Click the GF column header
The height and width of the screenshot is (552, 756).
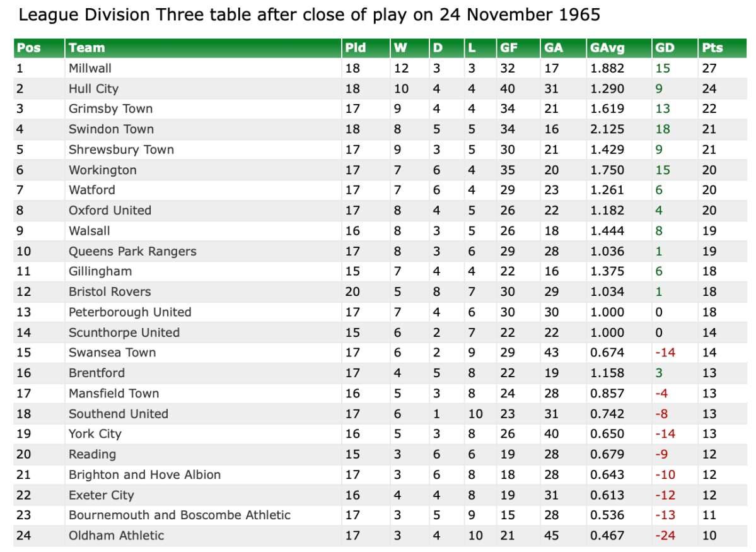coord(509,48)
